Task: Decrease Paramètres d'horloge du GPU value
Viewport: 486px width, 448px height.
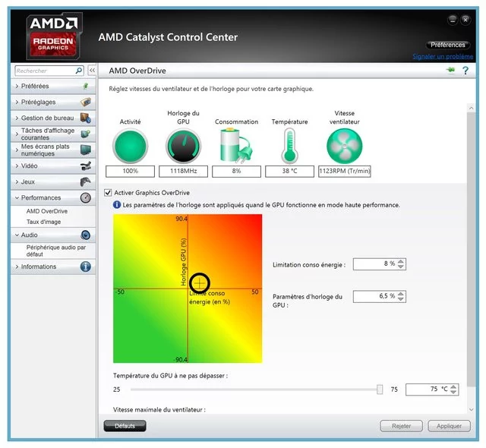Action: point(401,298)
